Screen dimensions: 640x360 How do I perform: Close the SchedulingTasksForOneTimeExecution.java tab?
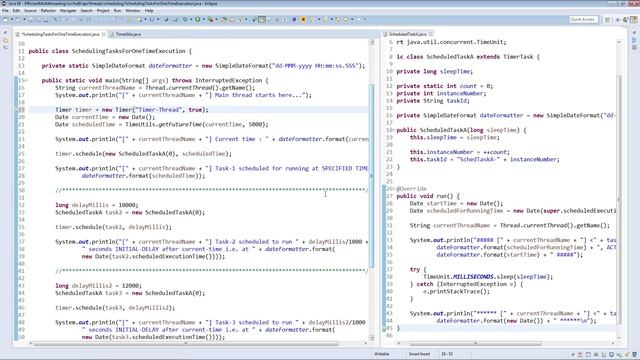click(104, 34)
